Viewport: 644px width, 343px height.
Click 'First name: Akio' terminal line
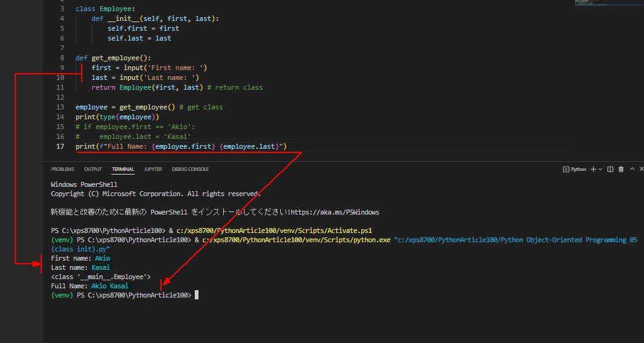click(x=80, y=258)
